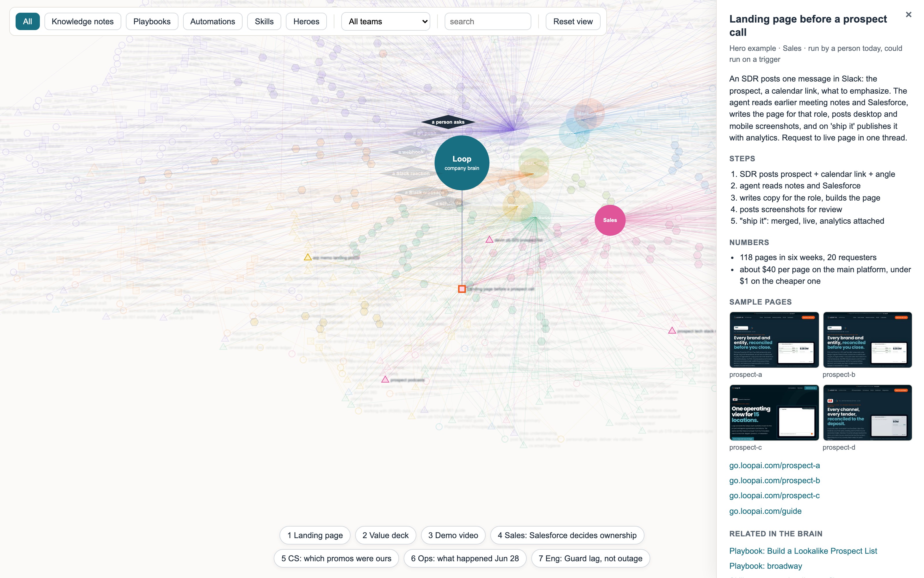Open link go.loopai.com/guide

click(765, 511)
